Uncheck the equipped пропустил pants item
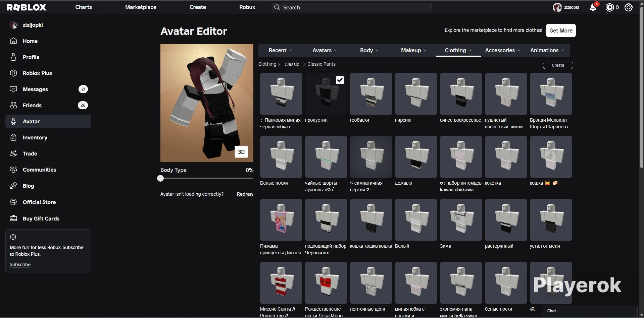The image size is (644, 318). pos(340,80)
